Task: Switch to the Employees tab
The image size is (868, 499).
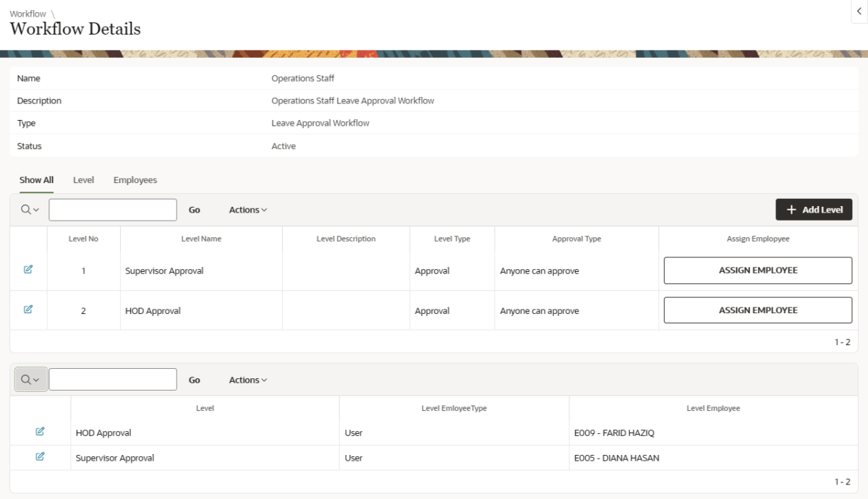Action: point(135,180)
